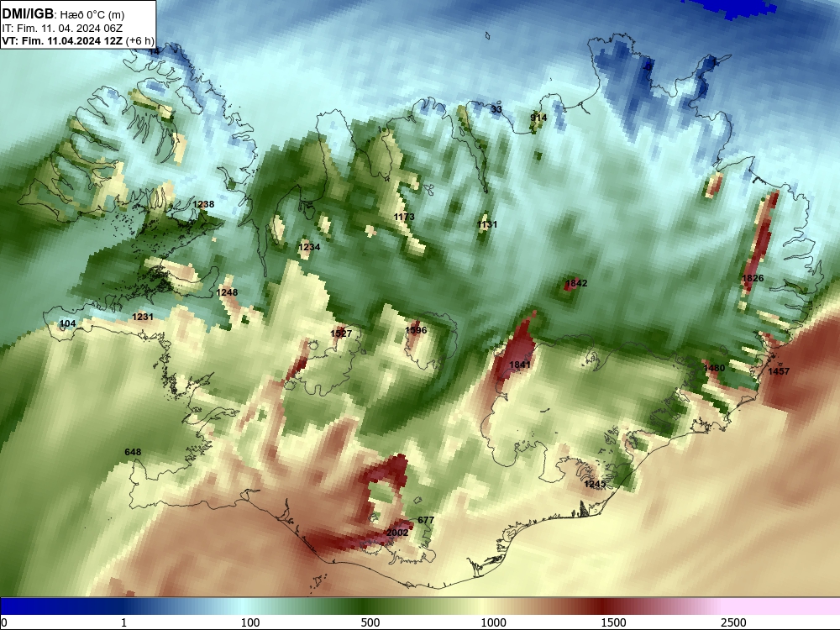This screenshot has width=840, height=630.
Task: Click the map value 1480
Action: pos(713,368)
